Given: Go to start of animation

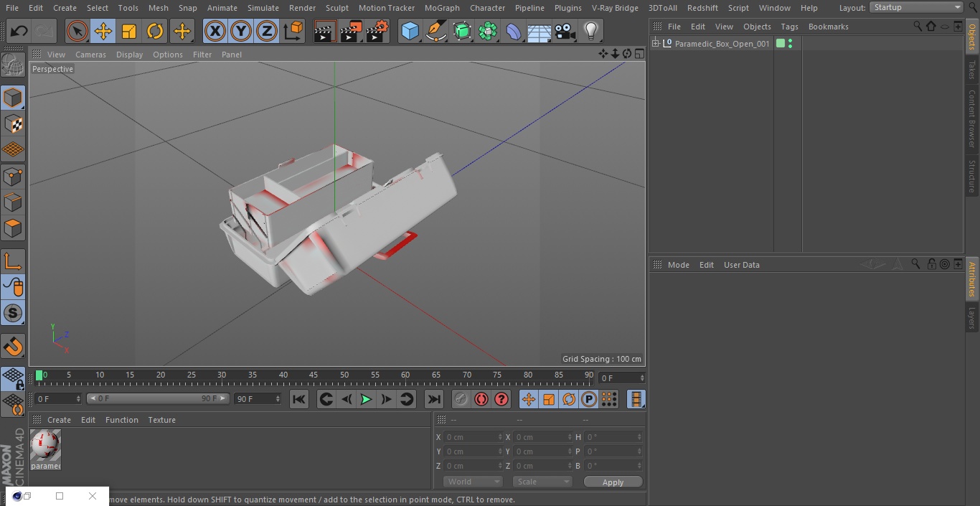Looking at the screenshot, I should [299, 399].
